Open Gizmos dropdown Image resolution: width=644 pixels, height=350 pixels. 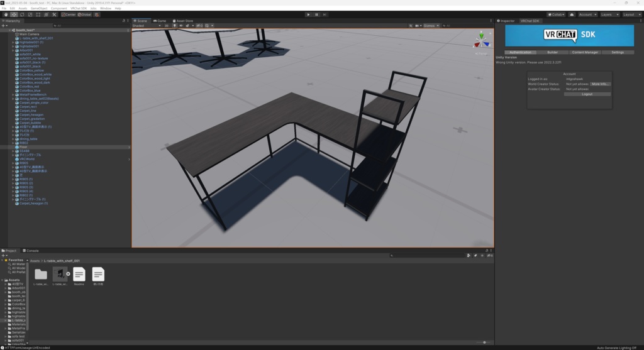coord(431,25)
